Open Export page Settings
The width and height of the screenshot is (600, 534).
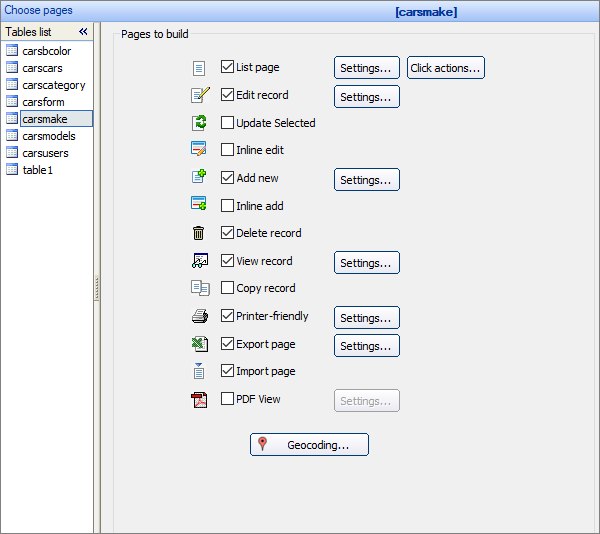367,345
